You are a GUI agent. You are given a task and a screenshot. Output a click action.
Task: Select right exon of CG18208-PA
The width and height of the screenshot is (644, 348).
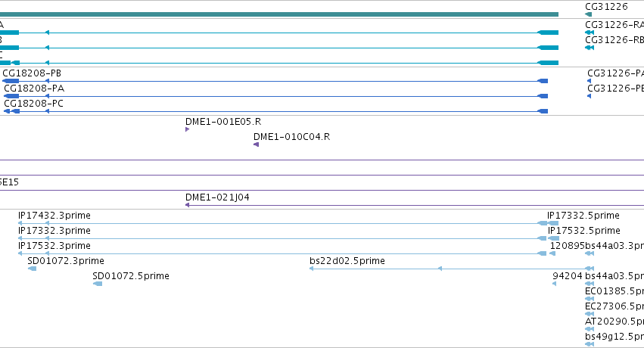point(543,96)
